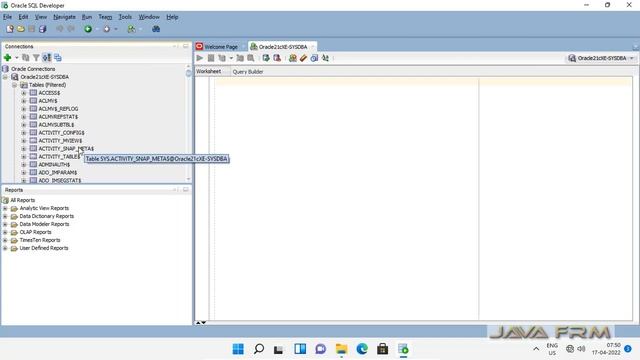Click the Connections panel filter funnel icon
This screenshot has height=360, width=640.
point(36,58)
